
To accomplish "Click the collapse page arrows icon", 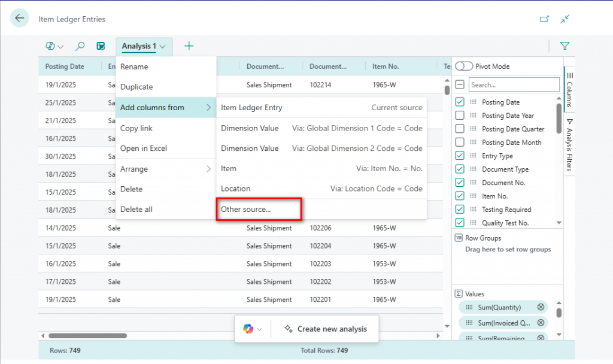I will 565,19.
